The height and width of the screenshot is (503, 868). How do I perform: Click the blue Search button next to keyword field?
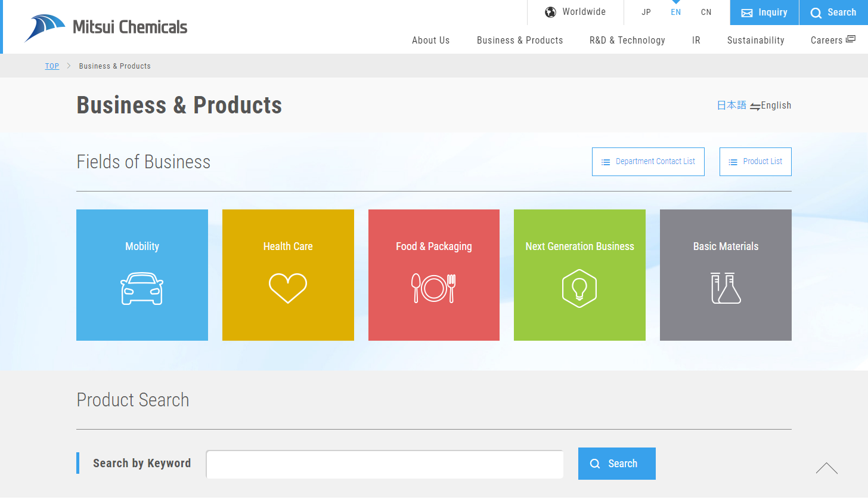pos(617,464)
